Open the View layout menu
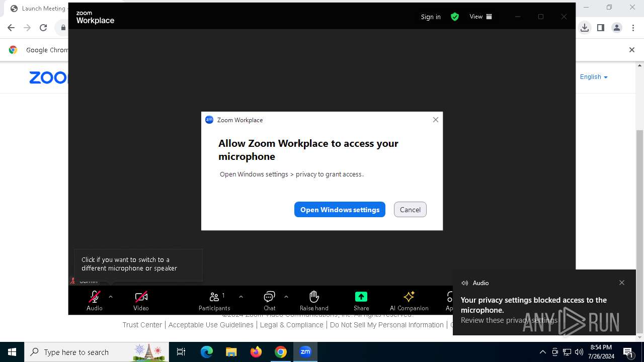Screen dimensions: 644x362 tap(480, 17)
